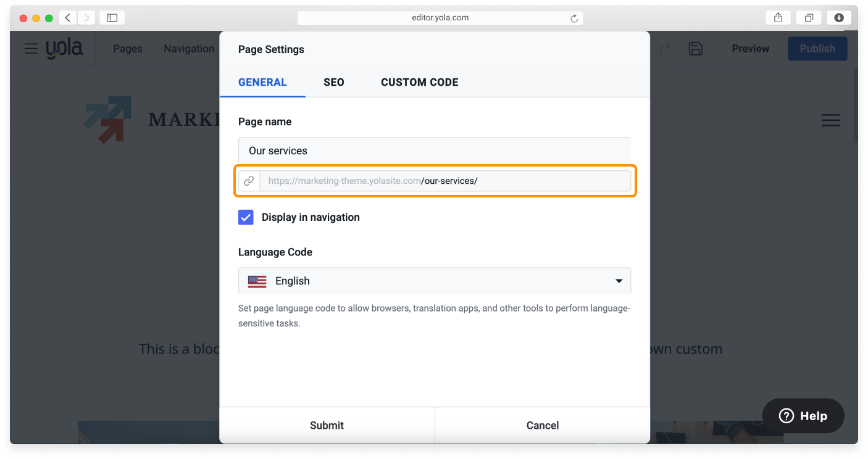868x459 pixels.
Task: Open Safari tab overview icon
Action: pyautogui.click(x=809, y=17)
